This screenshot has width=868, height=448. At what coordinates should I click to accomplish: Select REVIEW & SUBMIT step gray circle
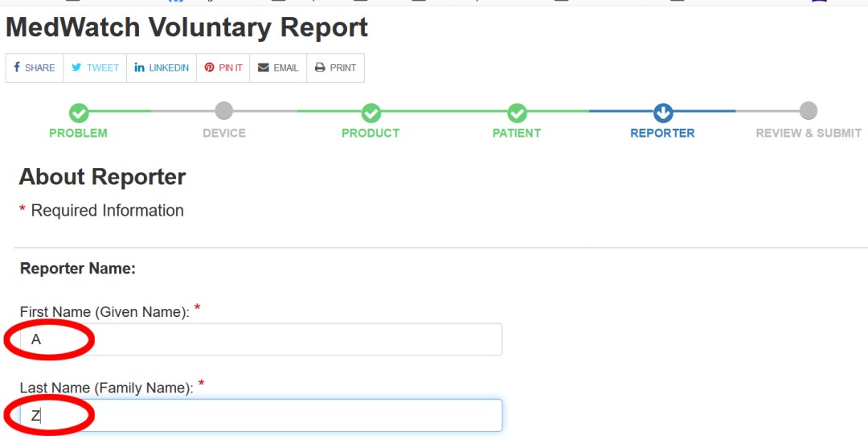coord(809,111)
